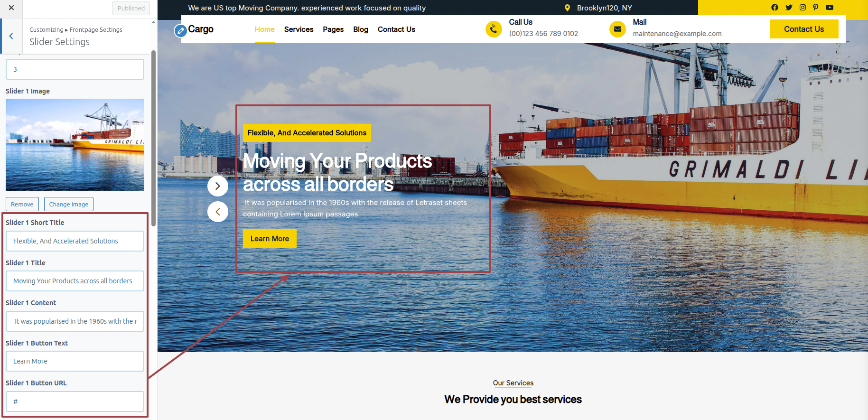This screenshot has height=420, width=868.
Task: Click the yellow Contact Us header button
Action: pos(803,29)
